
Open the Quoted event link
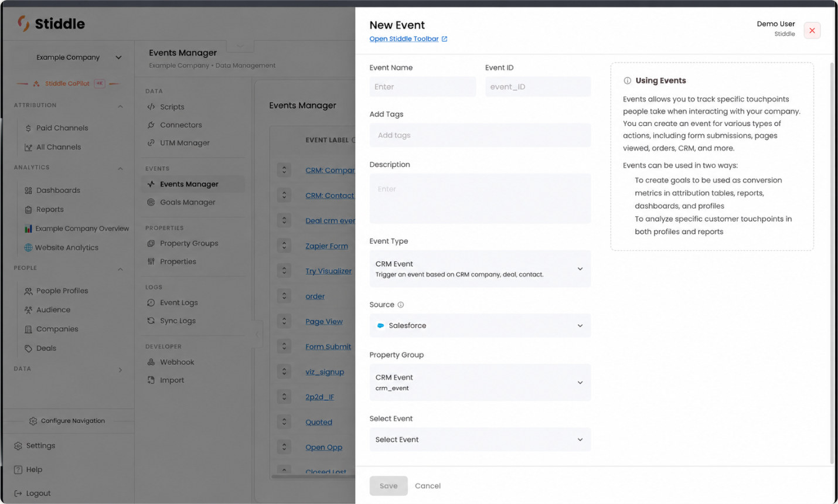[319, 422]
